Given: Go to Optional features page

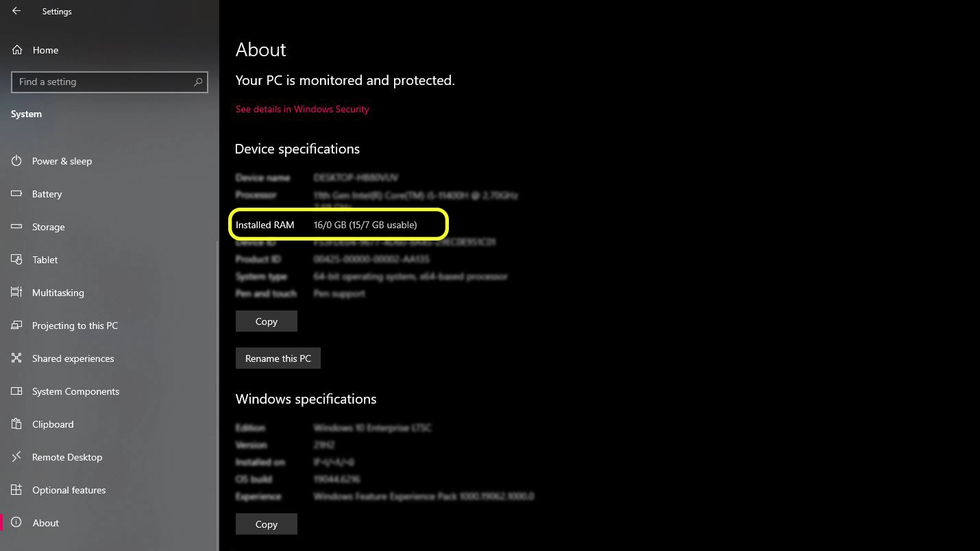Looking at the screenshot, I should click(x=69, y=490).
